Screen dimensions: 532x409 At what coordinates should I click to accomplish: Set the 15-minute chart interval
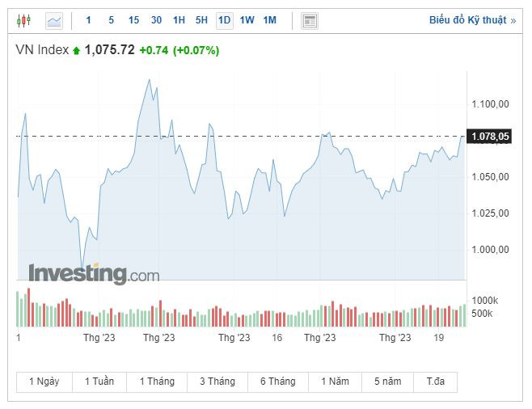point(133,19)
